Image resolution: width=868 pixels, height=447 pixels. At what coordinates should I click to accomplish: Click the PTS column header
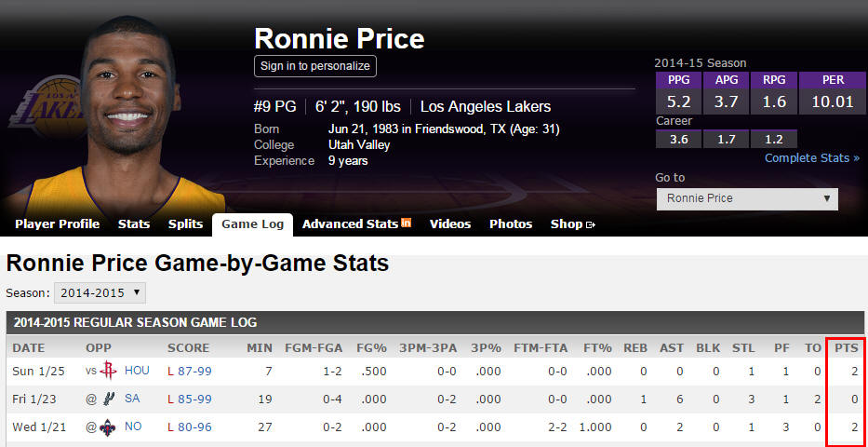tap(847, 348)
